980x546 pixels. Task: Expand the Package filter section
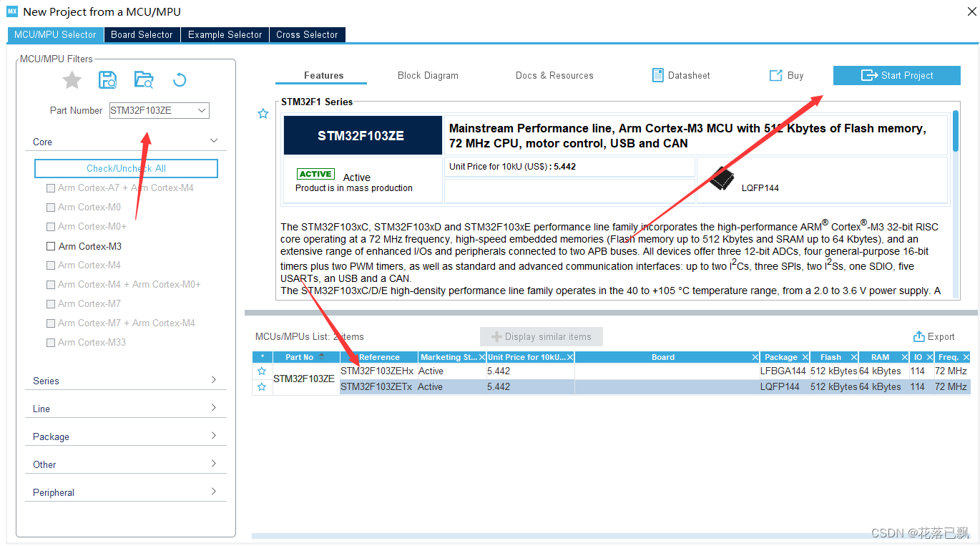213,436
